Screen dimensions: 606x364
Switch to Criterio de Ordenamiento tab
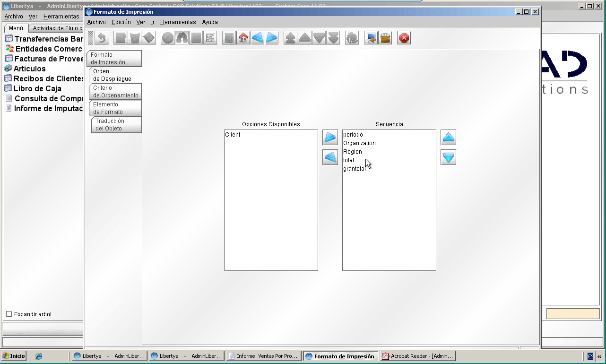pyautogui.click(x=115, y=92)
